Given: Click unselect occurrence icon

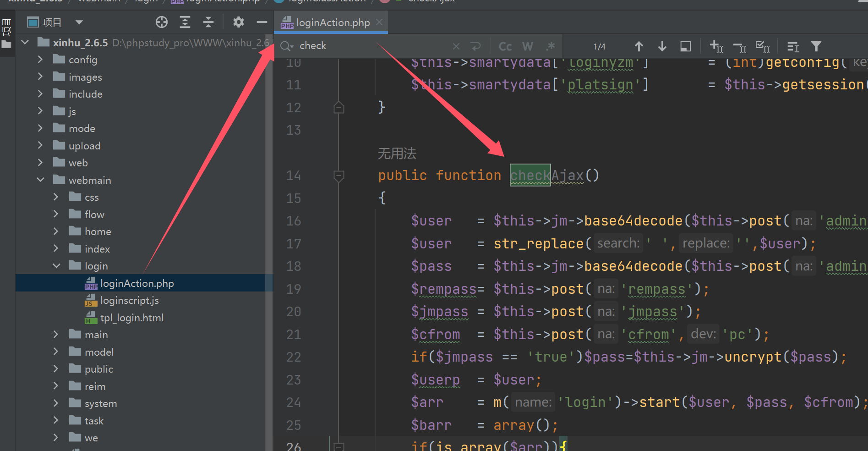Looking at the screenshot, I should point(740,46).
